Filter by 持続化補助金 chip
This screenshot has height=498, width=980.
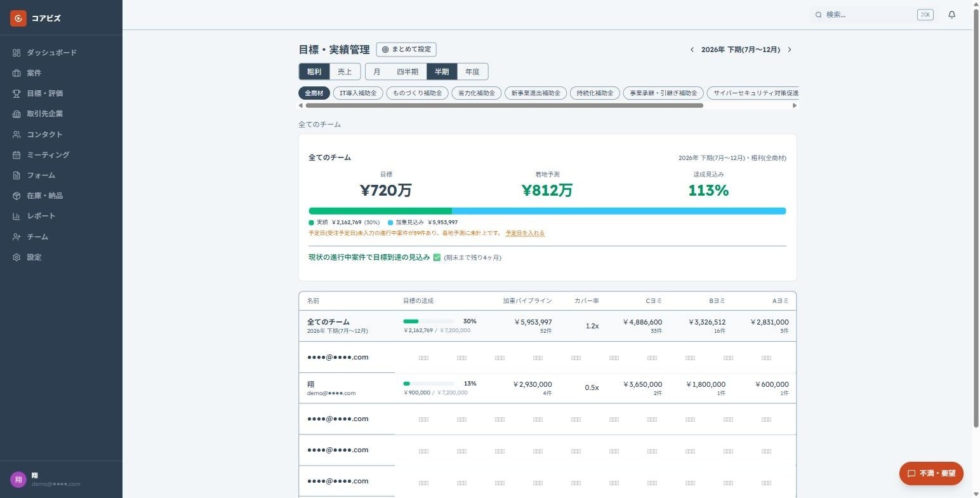[595, 93]
